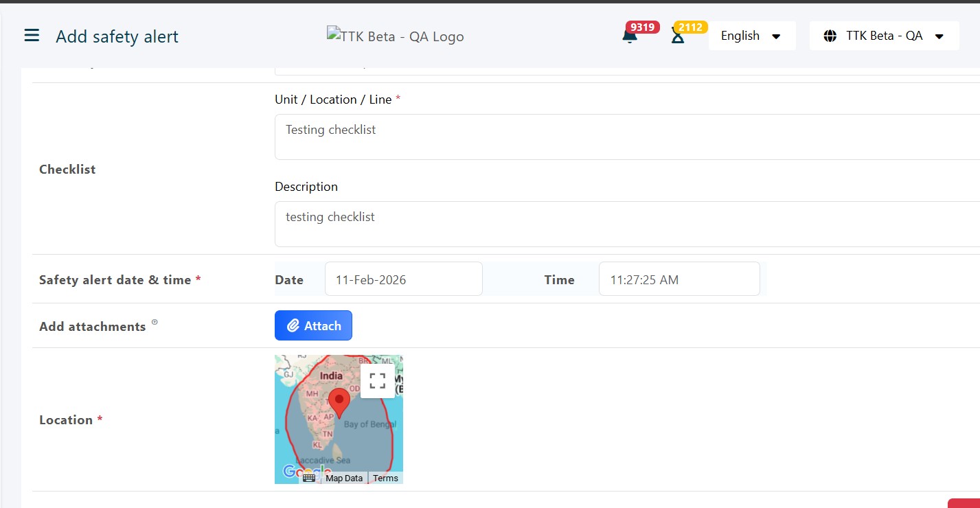Open the hamburger navigation menu
The width and height of the screenshot is (980, 508).
32,36
